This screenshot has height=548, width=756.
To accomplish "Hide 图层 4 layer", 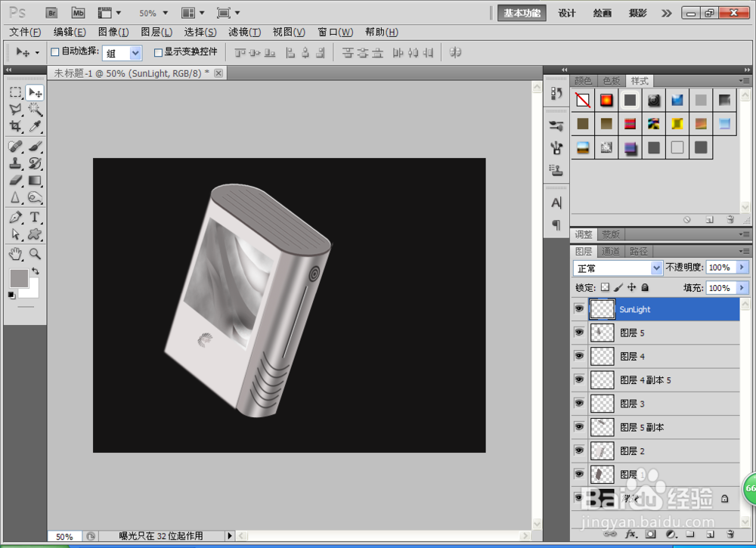I will (x=579, y=356).
